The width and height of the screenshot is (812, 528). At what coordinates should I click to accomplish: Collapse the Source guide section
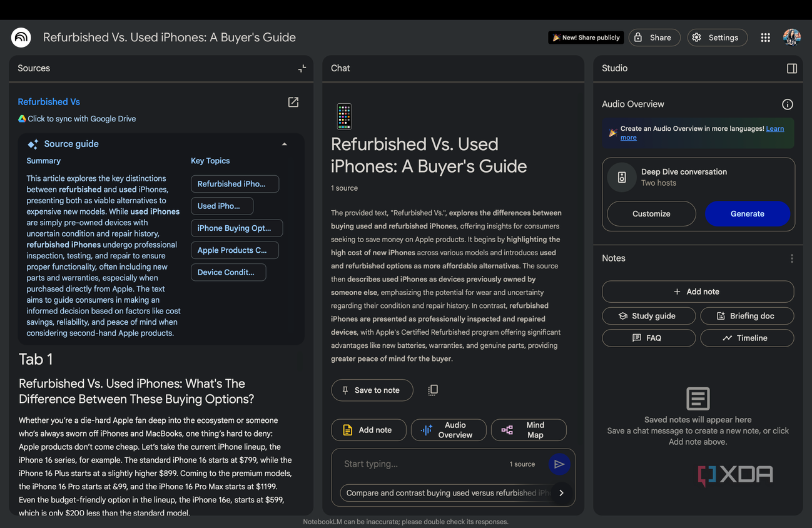[285, 144]
